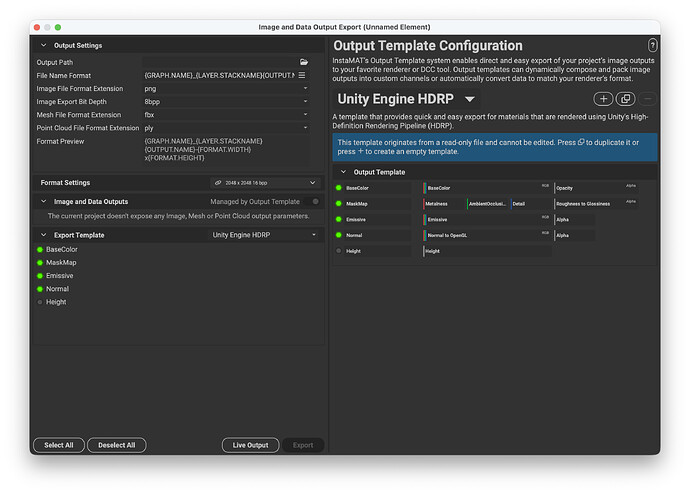Image resolution: width=690 pixels, height=494 pixels.
Task: Toggle Emissive row in Output Template panel
Action: 338,220
